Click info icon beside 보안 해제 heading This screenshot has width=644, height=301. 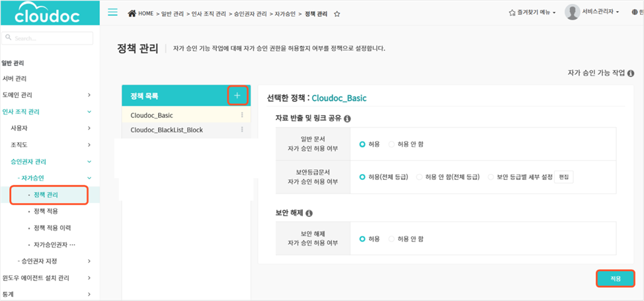tap(309, 214)
